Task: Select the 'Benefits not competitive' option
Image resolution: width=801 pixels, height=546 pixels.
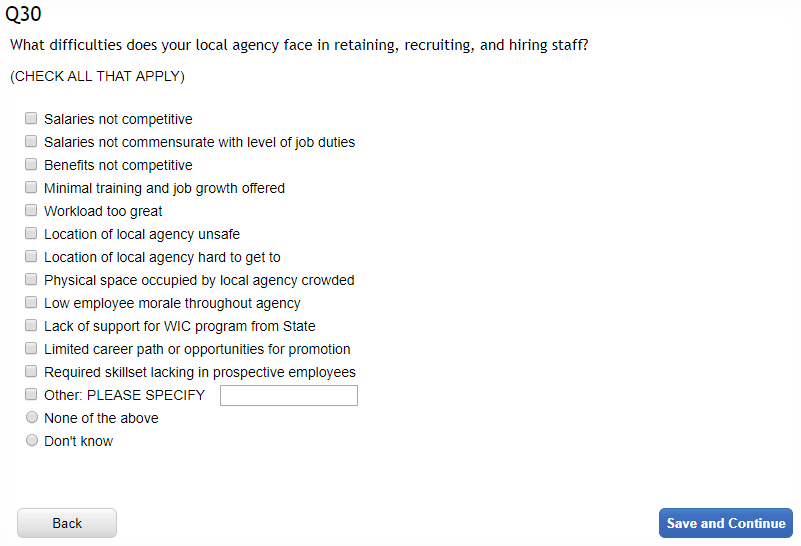Action: click(31, 164)
